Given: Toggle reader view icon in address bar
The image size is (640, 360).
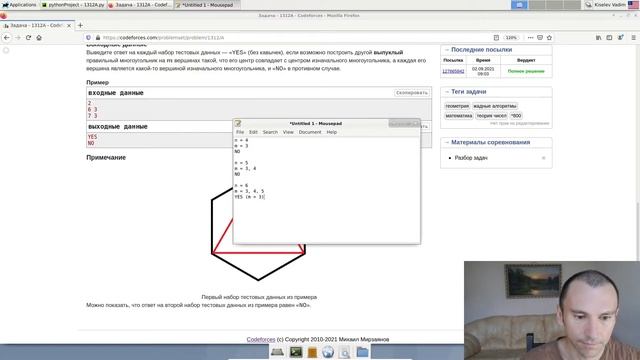Looking at the screenshot, I should click(496, 38).
